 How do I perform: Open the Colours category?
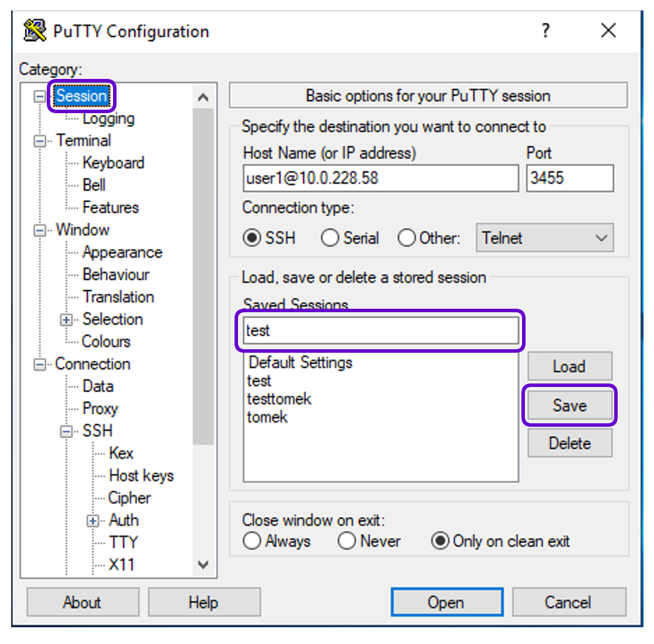106,342
